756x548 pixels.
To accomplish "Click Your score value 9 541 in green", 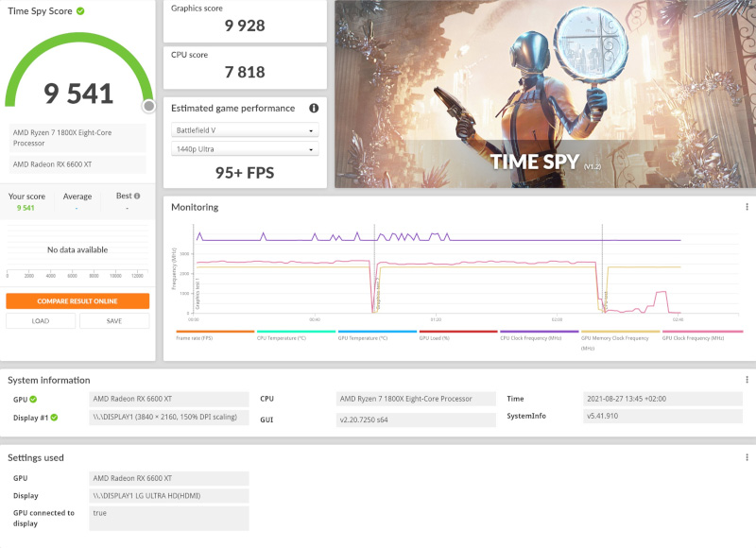I will pyautogui.click(x=26, y=208).
